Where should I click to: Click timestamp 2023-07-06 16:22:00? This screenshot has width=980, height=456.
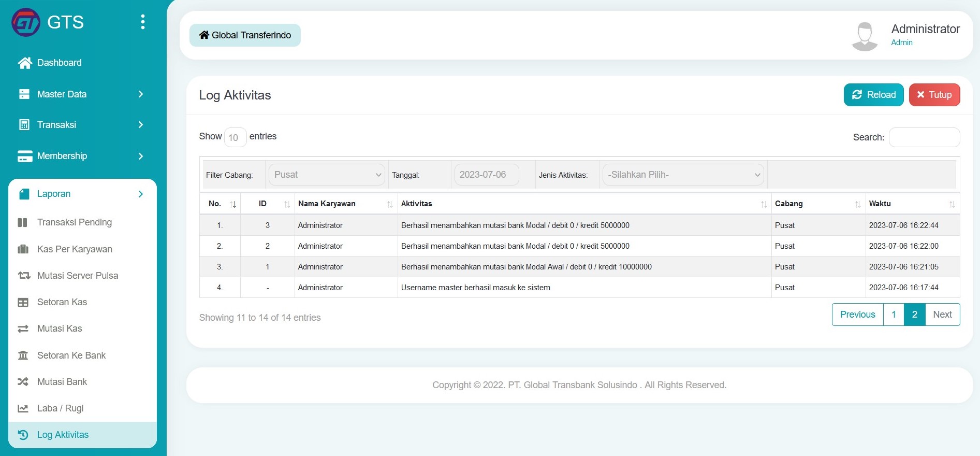pos(903,246)
